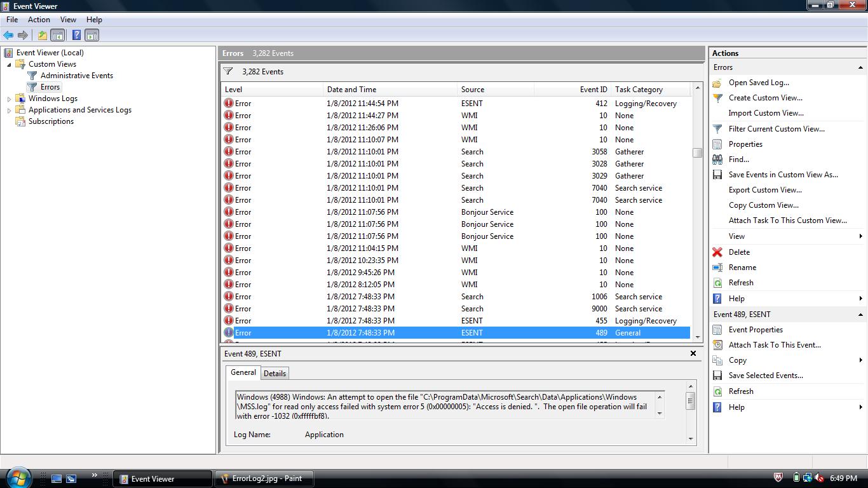Click Refresh under the Errors actions
Image resolution: width=868 pixels, height=488 pixels.
coord(741,283)
